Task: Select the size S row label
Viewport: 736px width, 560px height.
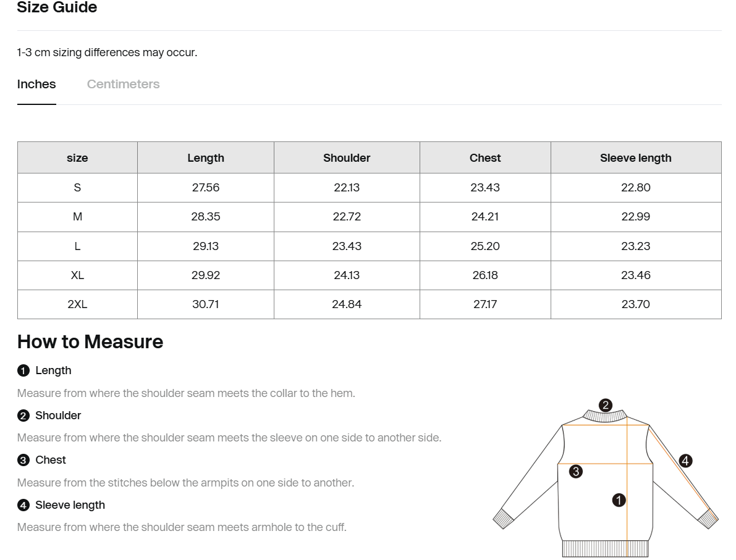Action: 77,188
